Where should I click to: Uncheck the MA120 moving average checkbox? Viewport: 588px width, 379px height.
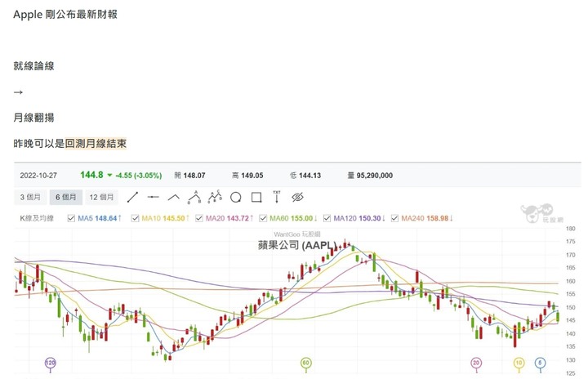[x=327, y=218]
